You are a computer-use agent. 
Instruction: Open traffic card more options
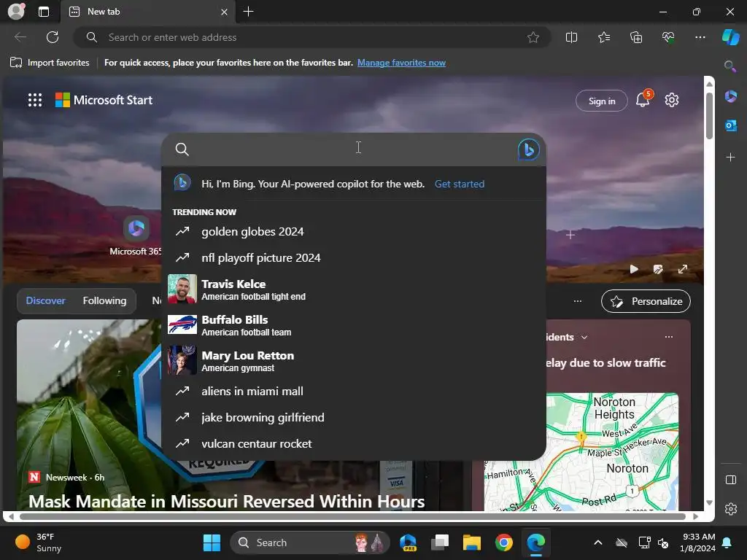click(x=669, y=337)
